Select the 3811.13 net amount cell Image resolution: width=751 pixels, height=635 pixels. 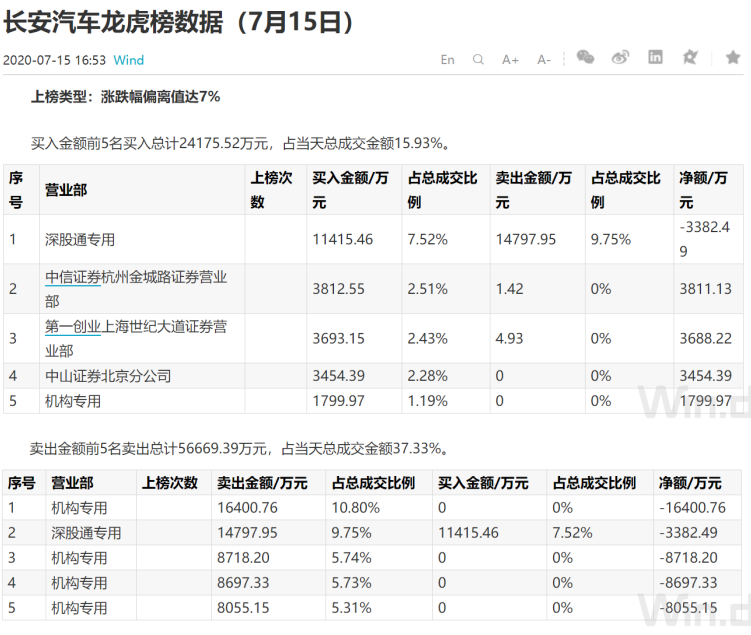tap(705, 289)
